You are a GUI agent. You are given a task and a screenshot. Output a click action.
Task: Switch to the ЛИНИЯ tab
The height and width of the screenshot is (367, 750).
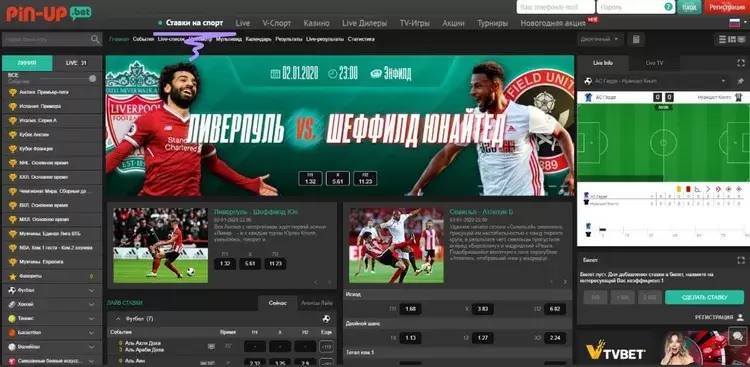click(27, 63)
